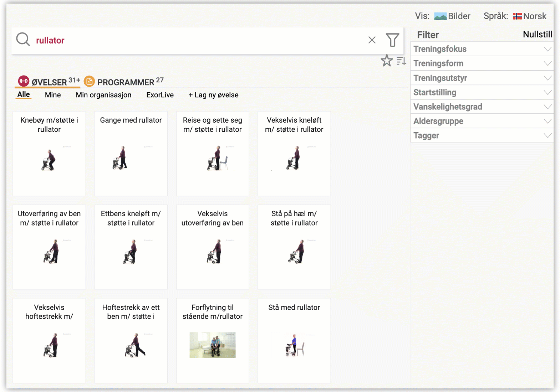The height and width of the screenshot is (392, 560).
Task: Change language via Norsk label
Action: 535,16
